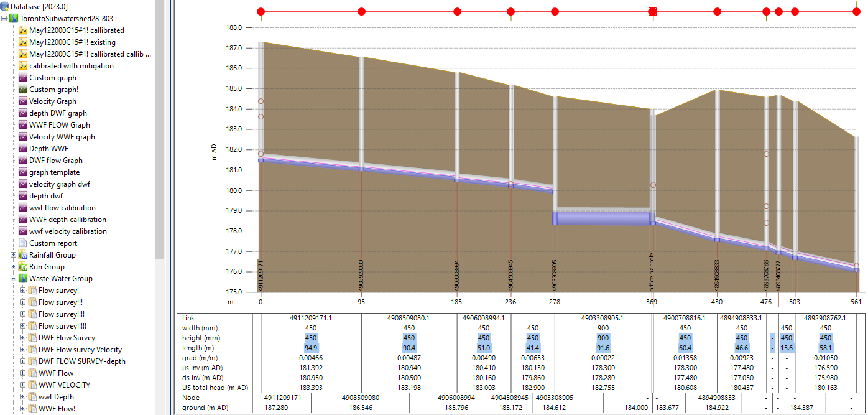Collapse the TorontoSubwatershed28_803 tree node
868x415 pixels.
pos(4,19)
